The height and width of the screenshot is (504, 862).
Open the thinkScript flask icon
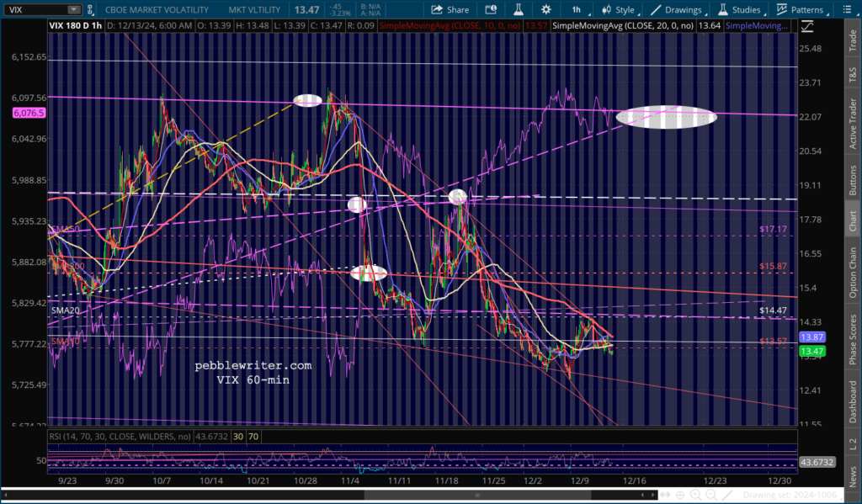coord(518,10)
